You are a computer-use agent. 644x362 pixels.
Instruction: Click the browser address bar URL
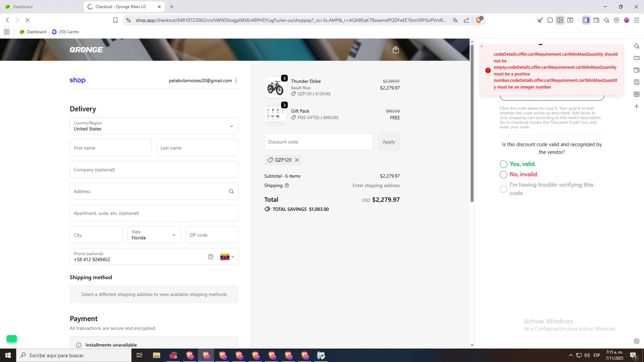tap(291, 20)
